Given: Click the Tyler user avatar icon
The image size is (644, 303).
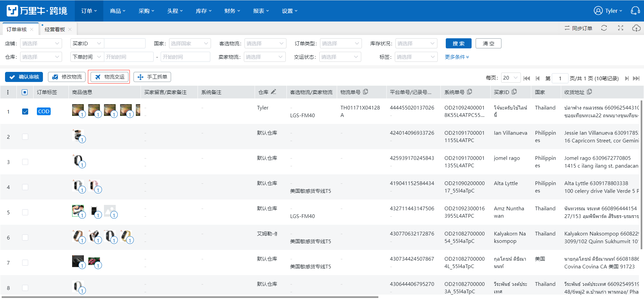Looking at the screenshot, I should [x=598, y=11].
